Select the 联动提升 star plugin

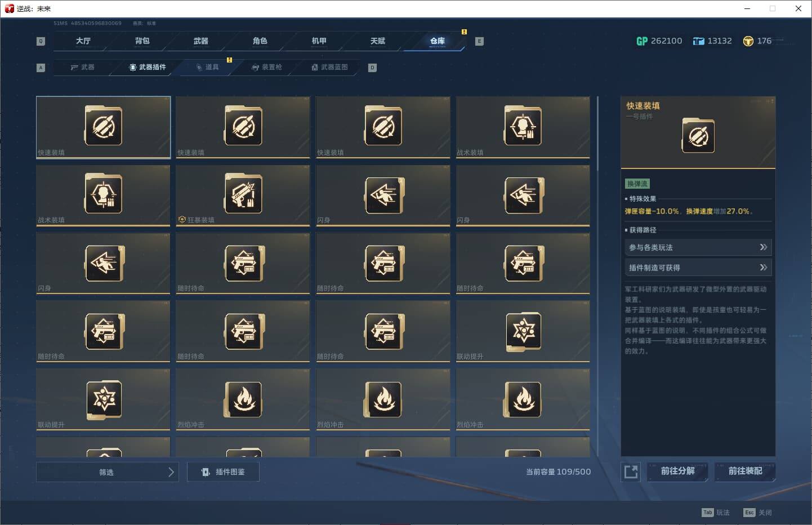523,331
